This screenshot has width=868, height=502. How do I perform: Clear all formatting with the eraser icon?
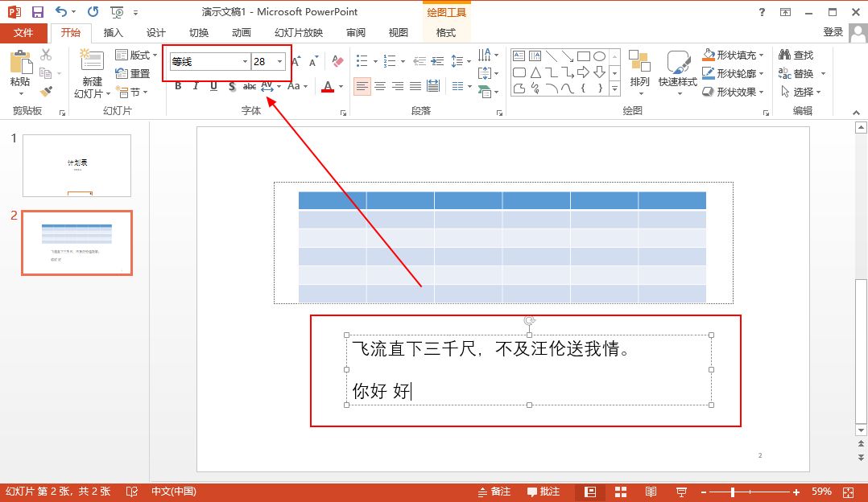tap(337, 61)
